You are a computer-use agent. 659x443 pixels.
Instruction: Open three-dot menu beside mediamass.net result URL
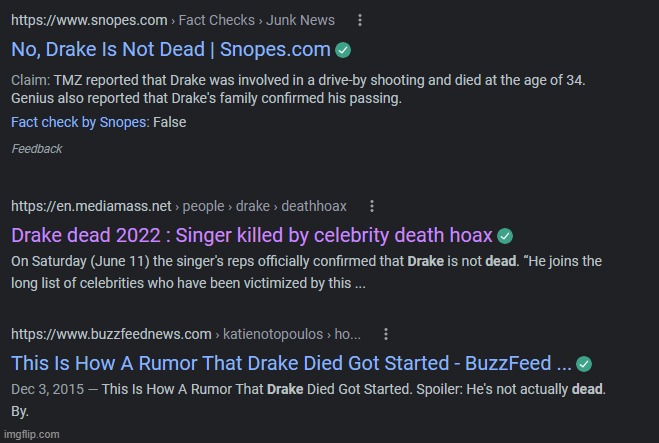(x=372, y=206)
